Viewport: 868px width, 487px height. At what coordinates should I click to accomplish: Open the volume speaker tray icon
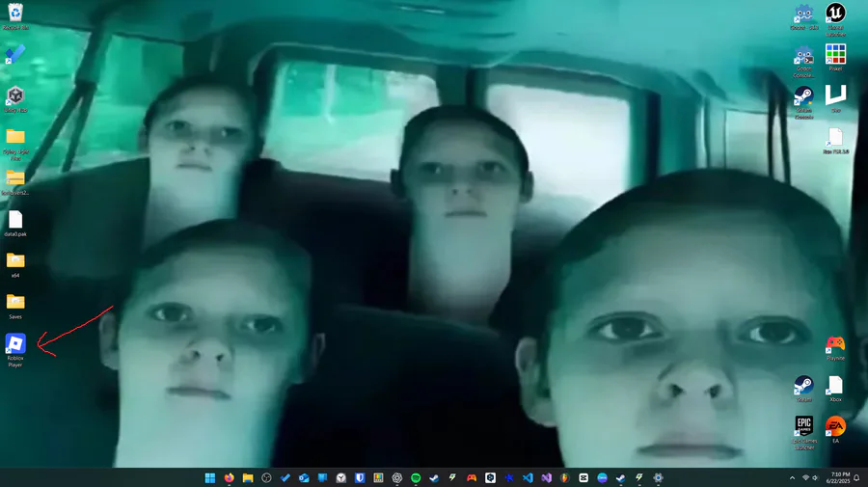tap(815, 477)
